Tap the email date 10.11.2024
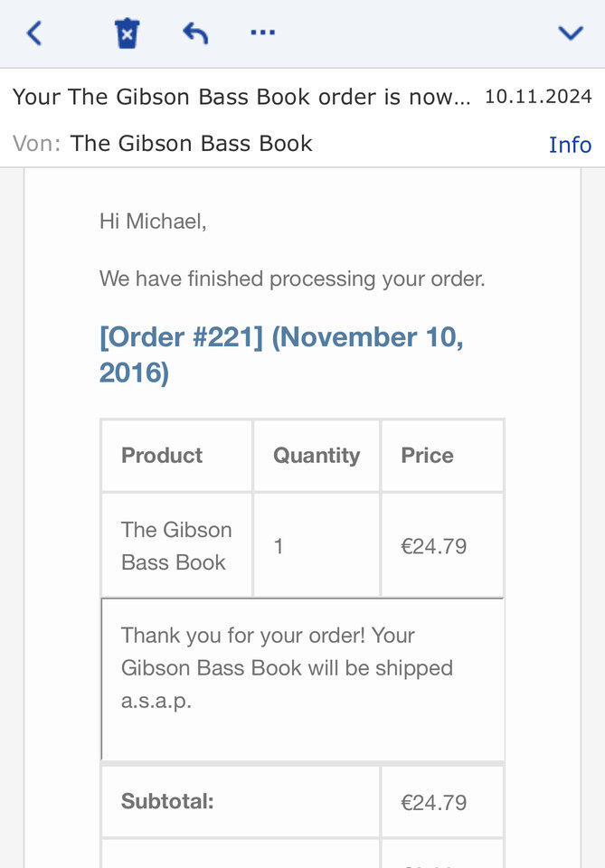Screen dimensions: 605x868 click(539, 97)
